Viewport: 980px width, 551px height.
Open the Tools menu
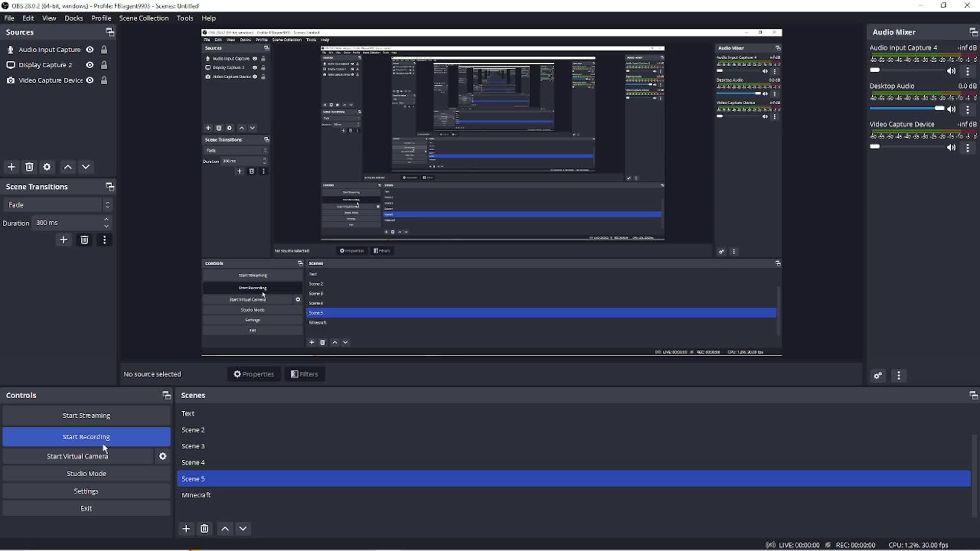click(x=185, y=18)
